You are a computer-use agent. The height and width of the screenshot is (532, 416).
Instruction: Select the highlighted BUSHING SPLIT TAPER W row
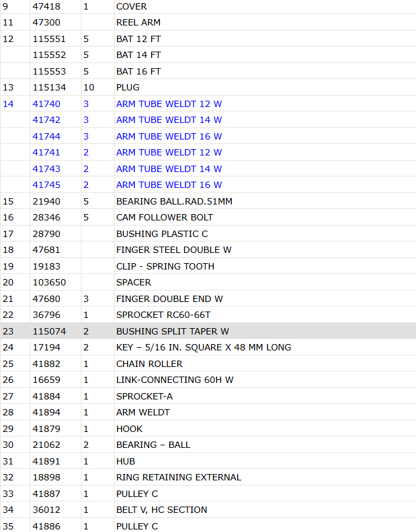tap(208, 331)
